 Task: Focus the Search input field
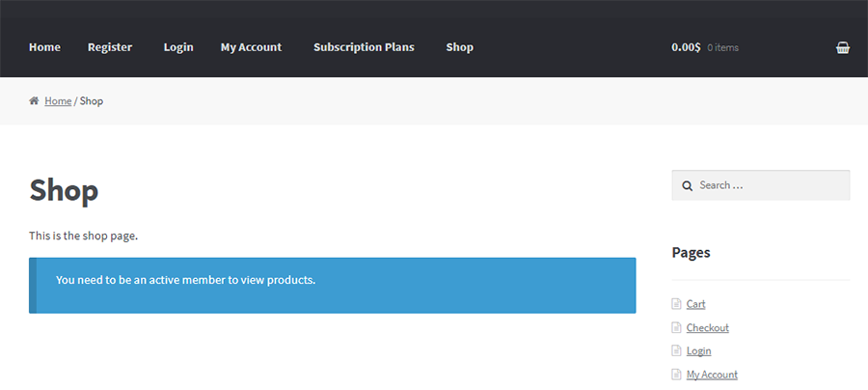click(761, 185)
